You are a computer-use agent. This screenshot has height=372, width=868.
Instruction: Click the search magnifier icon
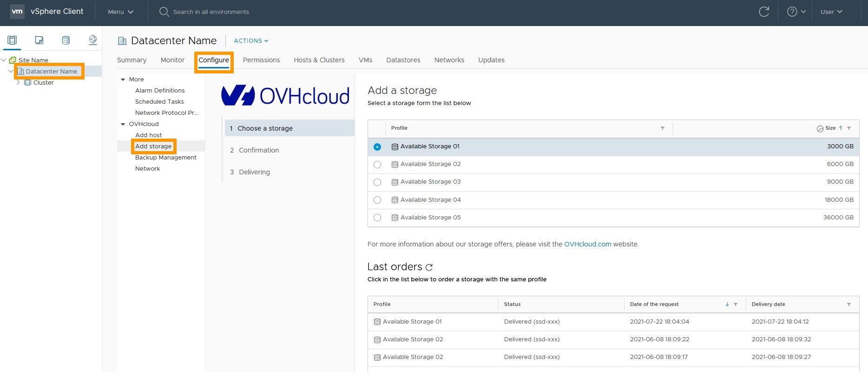[x=164, y=12]
